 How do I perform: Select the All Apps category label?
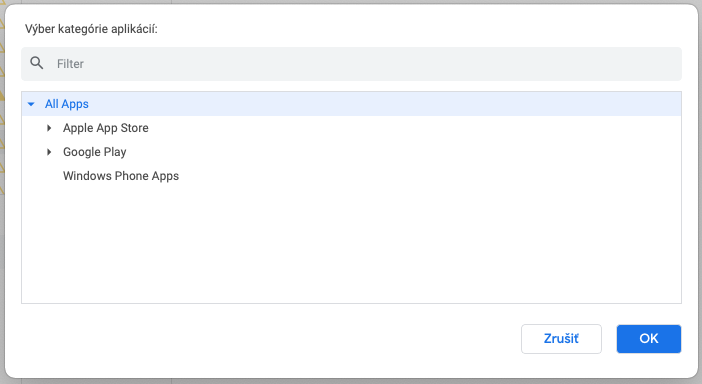click(x=67, y=104)
